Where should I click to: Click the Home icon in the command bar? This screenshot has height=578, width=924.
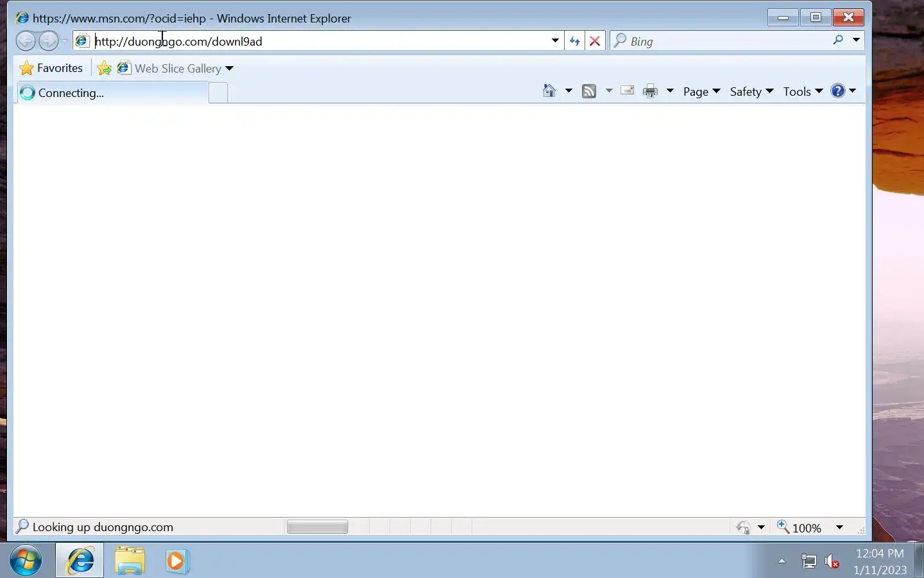549,91
